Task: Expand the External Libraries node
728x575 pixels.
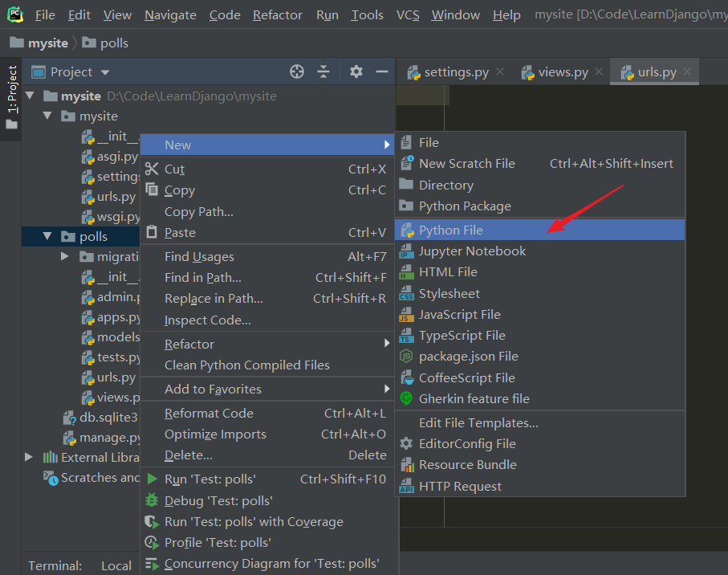Action: coord(29,457)
